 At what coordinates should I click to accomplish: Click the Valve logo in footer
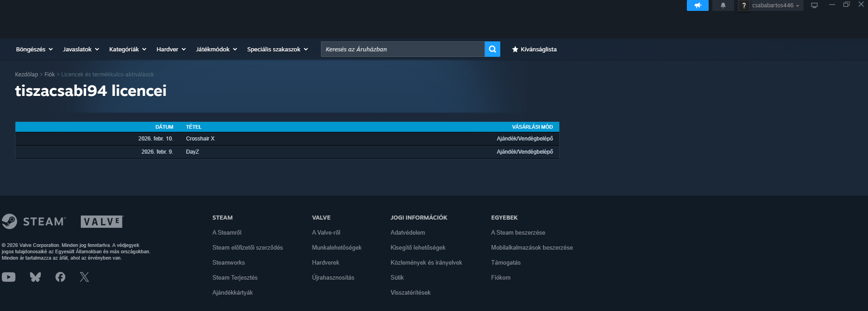[102, 221]
